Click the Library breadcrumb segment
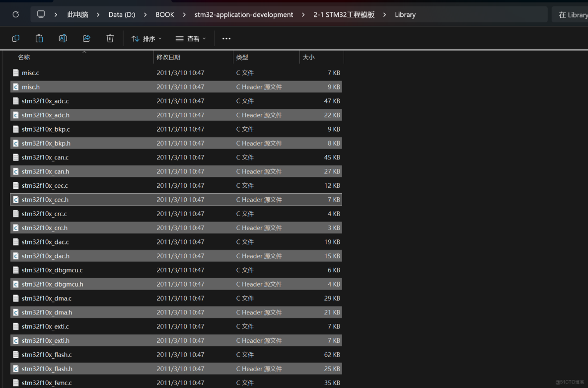588x388 pixels. click(x=405, y=14)
